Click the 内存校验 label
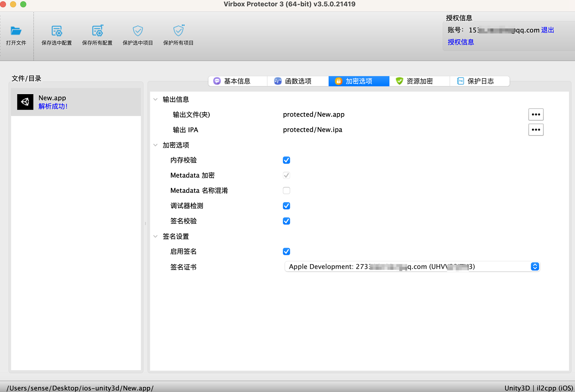The image size is (575, 392). pyautogui.click(x=184, y=160)
